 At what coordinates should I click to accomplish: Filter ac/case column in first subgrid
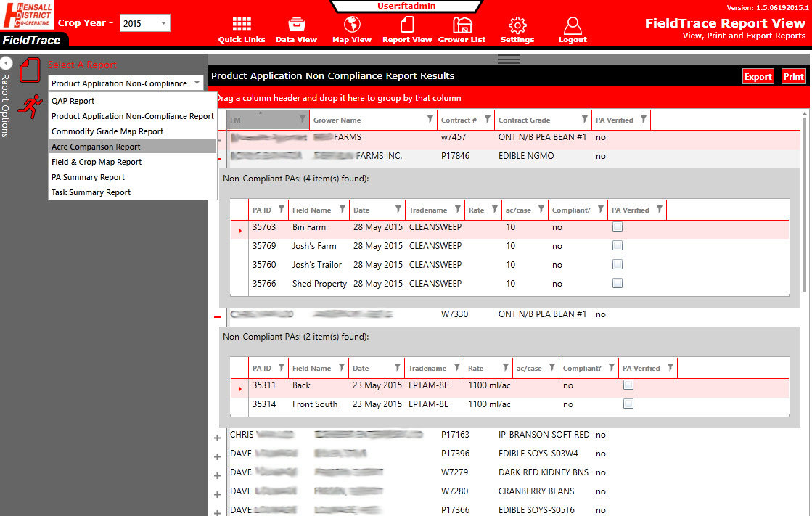pos(541,209)
